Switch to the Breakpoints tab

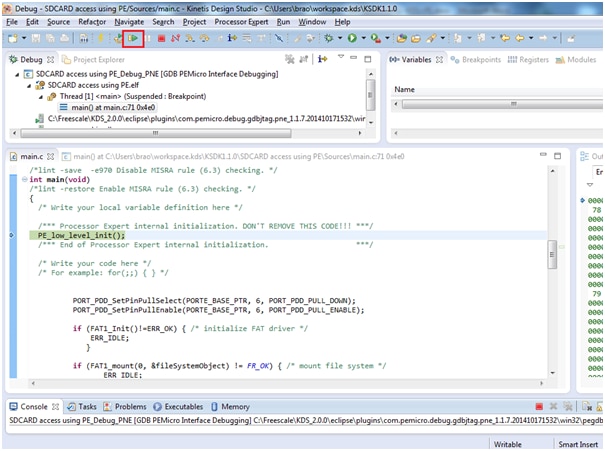coord(480,59)
